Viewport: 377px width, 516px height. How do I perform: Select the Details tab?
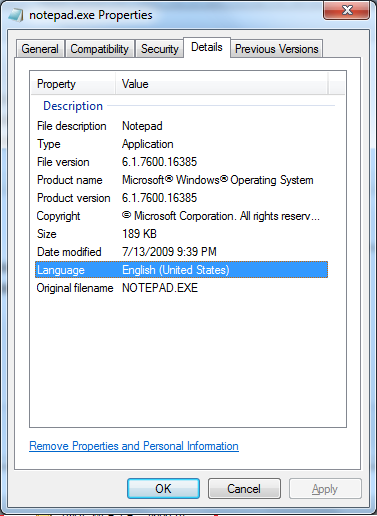207,47
